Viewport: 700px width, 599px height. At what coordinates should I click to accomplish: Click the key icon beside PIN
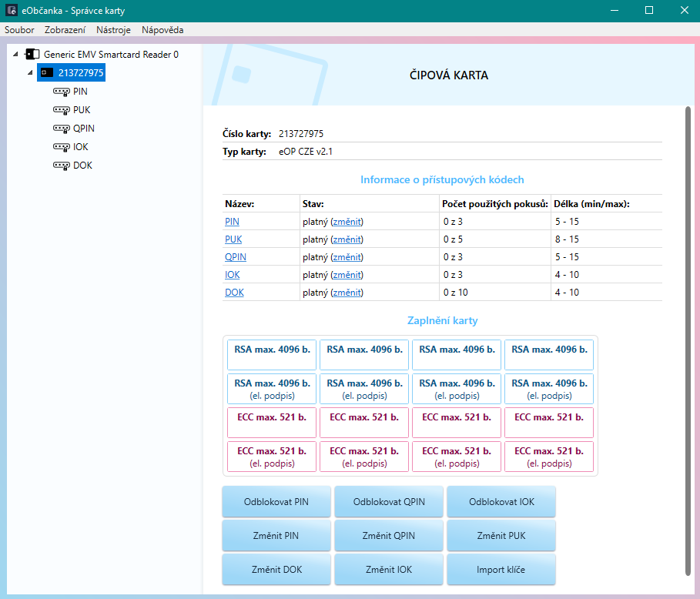(x=61, y=92)
